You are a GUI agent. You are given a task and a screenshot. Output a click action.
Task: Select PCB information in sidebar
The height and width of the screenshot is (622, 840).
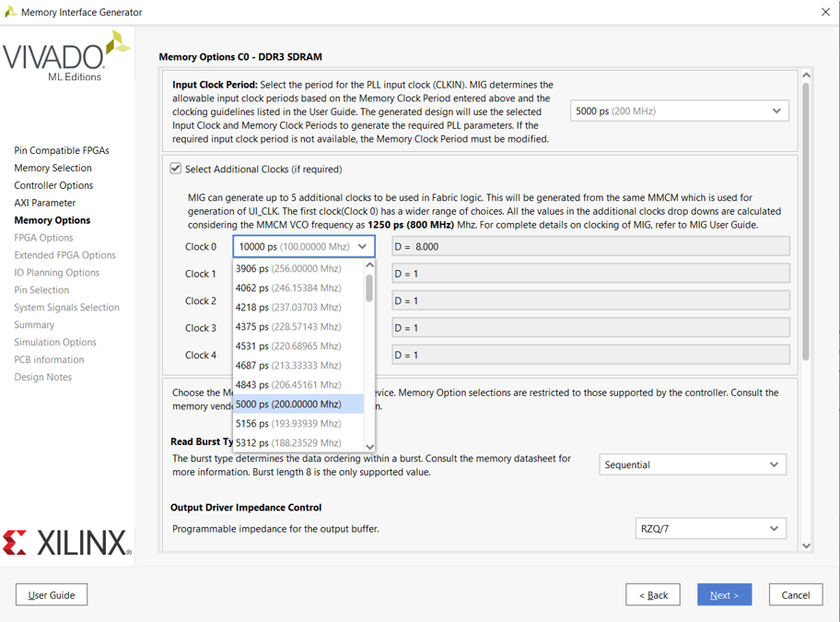pyautogui.click(x=50, y=359)
